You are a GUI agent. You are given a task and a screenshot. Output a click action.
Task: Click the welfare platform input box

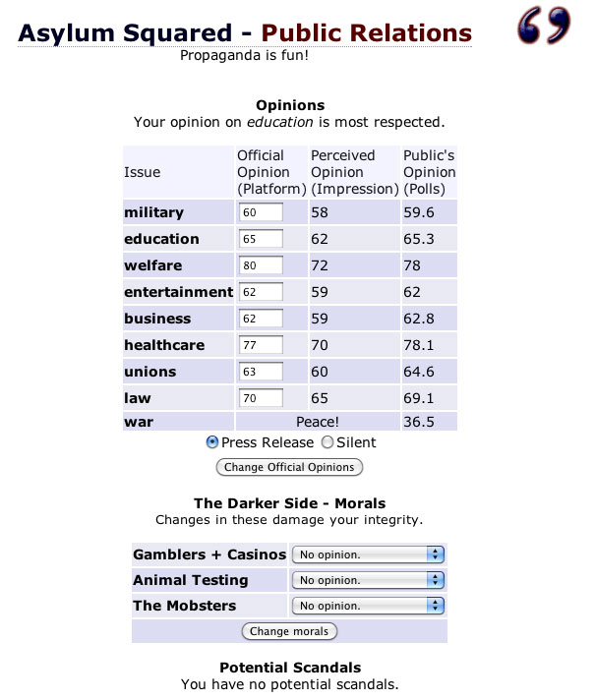coord(261,265)
